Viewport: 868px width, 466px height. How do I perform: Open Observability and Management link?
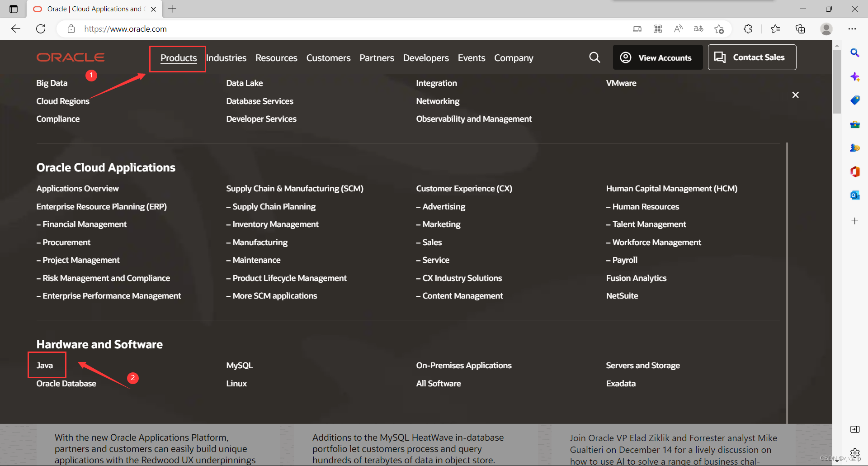(x=474, y=119)
